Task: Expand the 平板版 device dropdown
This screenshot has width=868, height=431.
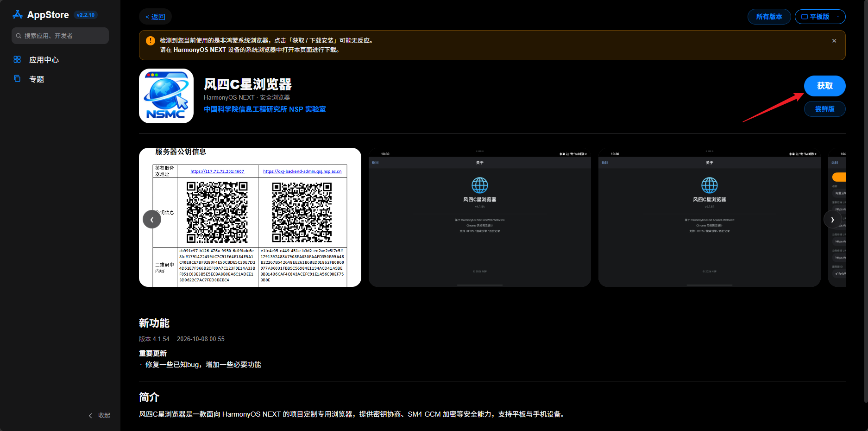Action: [x=820, y=17]
